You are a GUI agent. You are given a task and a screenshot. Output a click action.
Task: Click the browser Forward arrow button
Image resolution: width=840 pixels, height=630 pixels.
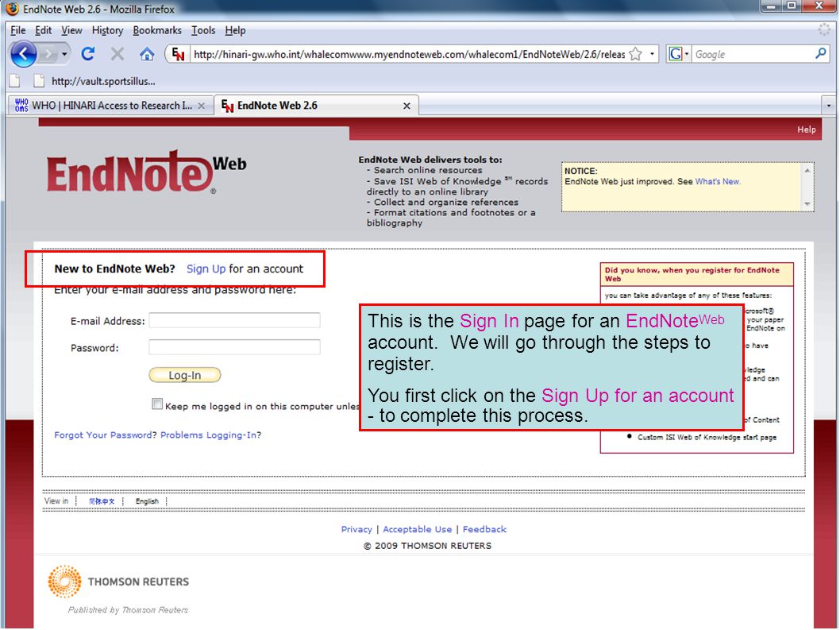pos(48,54)
